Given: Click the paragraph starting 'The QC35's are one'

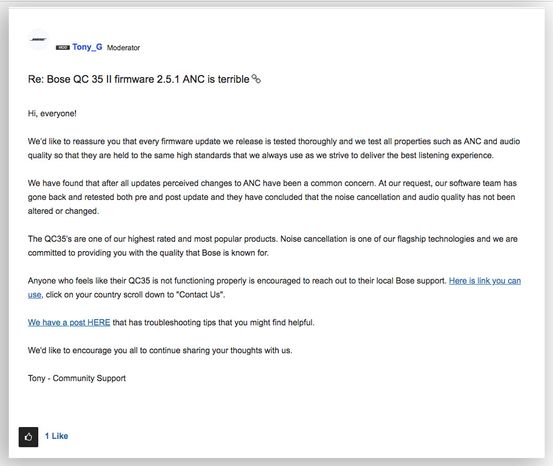Looking at the screenshot, I should click(273, 246).
